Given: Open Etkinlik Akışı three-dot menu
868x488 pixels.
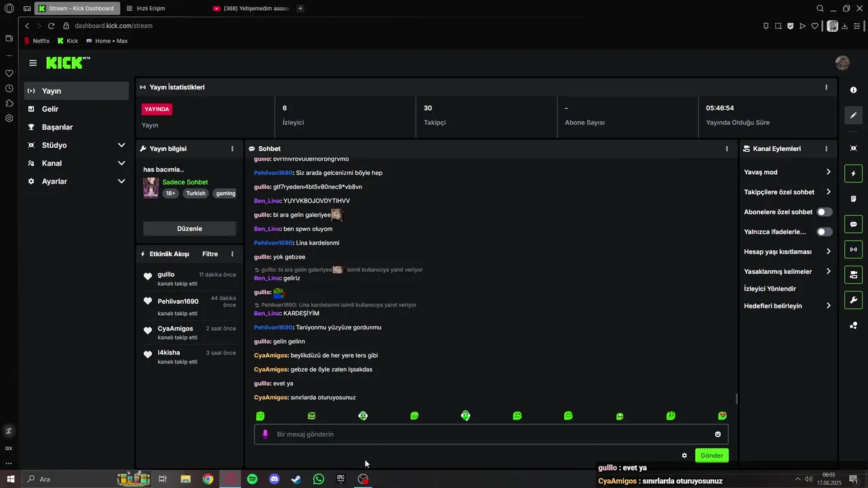Looking at the screenshot, I should (232, 254).
